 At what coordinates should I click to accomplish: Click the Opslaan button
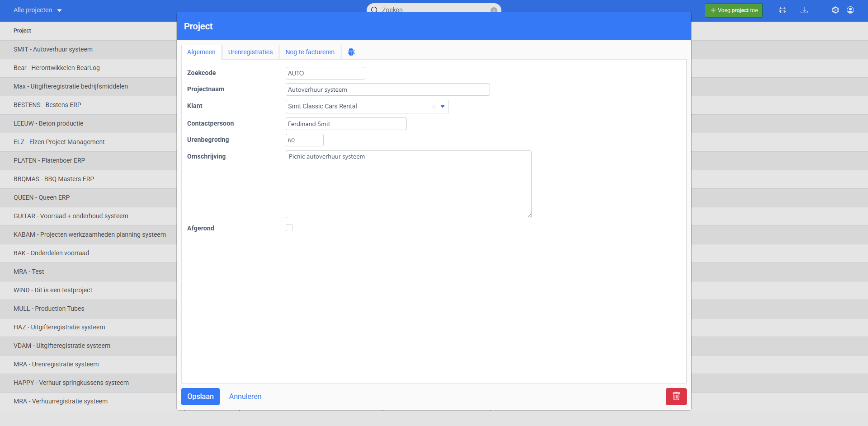pyautogui.click(x=200, y=396)
